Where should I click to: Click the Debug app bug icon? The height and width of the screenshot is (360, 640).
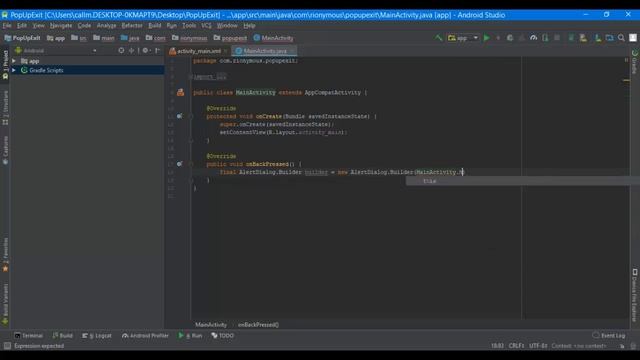pos(510,38)
